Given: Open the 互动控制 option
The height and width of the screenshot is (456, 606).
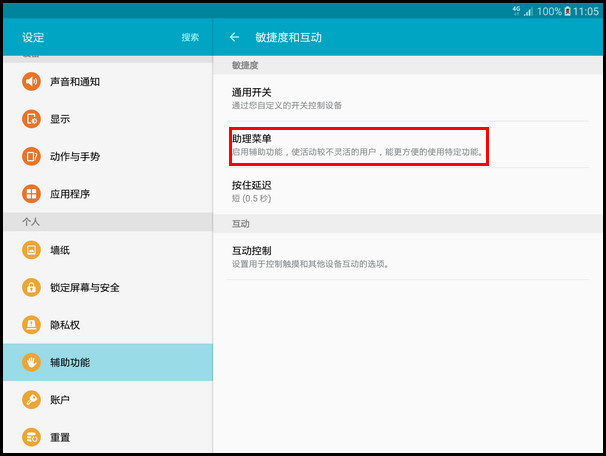Looking at the screenshot, I should click(408, 256).
